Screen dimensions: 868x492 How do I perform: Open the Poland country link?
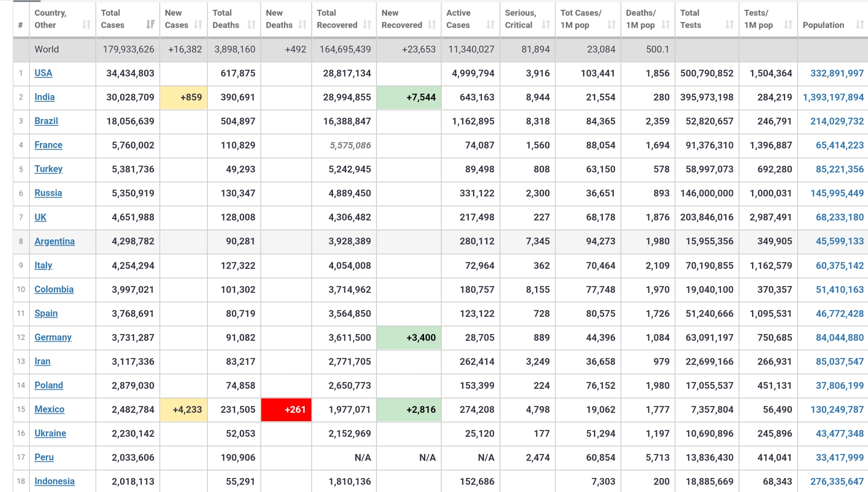coord(48,385)
